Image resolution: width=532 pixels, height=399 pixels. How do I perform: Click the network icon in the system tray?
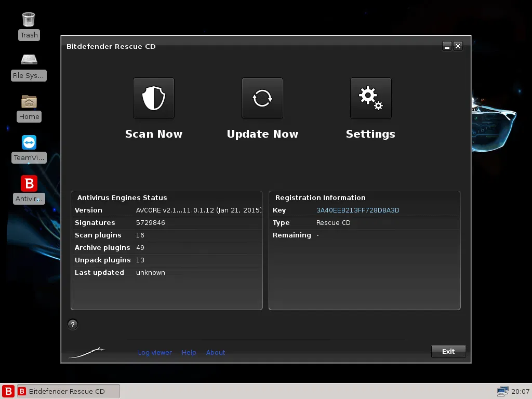click(502, 391)
